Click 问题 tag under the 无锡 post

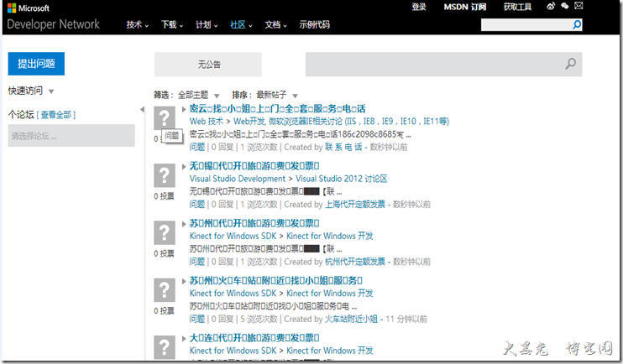[197, 205]
